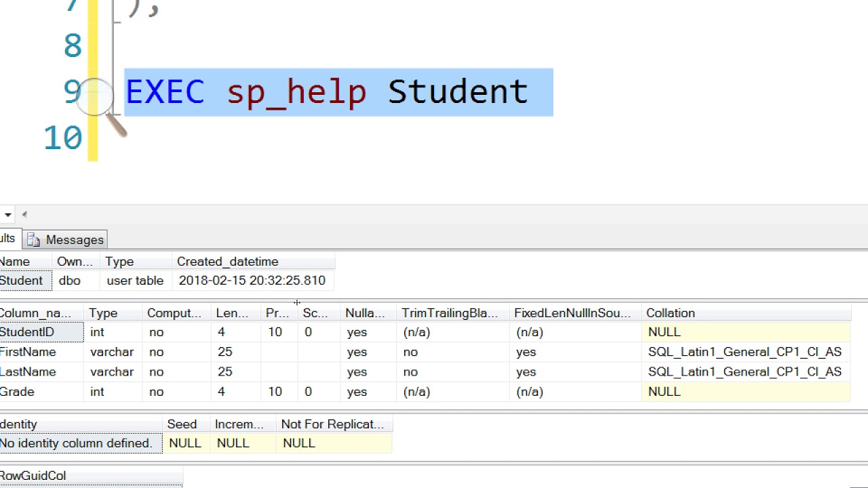
Task: Select the Name column header
Action: [26, 262]
